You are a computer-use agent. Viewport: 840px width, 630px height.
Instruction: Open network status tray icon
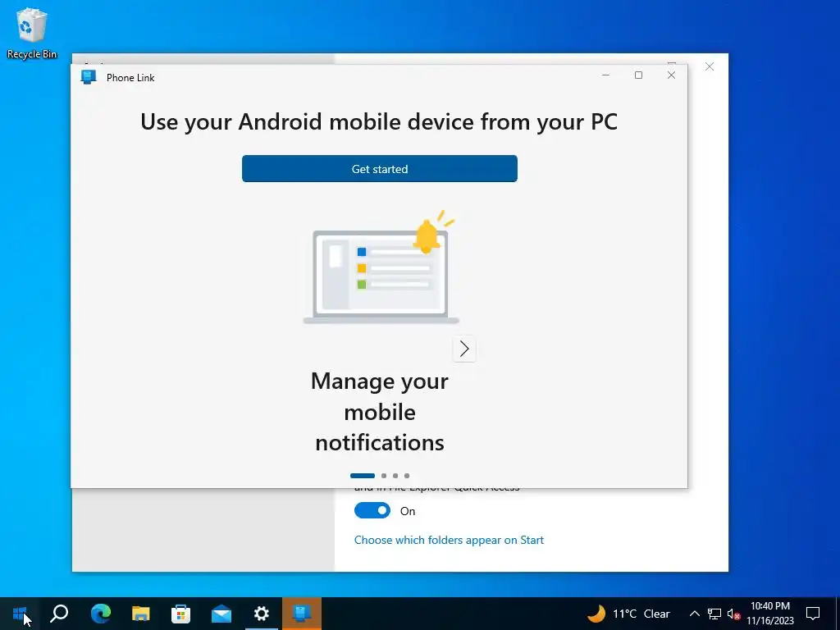point(714,614)
